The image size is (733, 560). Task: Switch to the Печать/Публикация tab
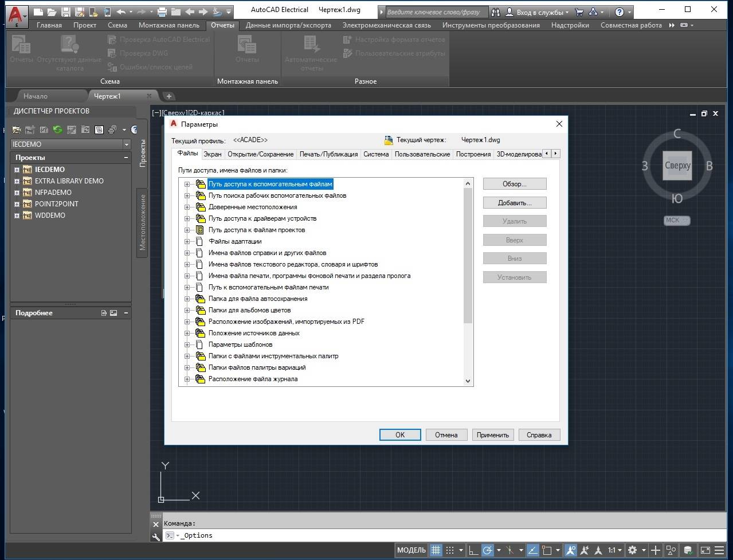[x=329, y=154]
